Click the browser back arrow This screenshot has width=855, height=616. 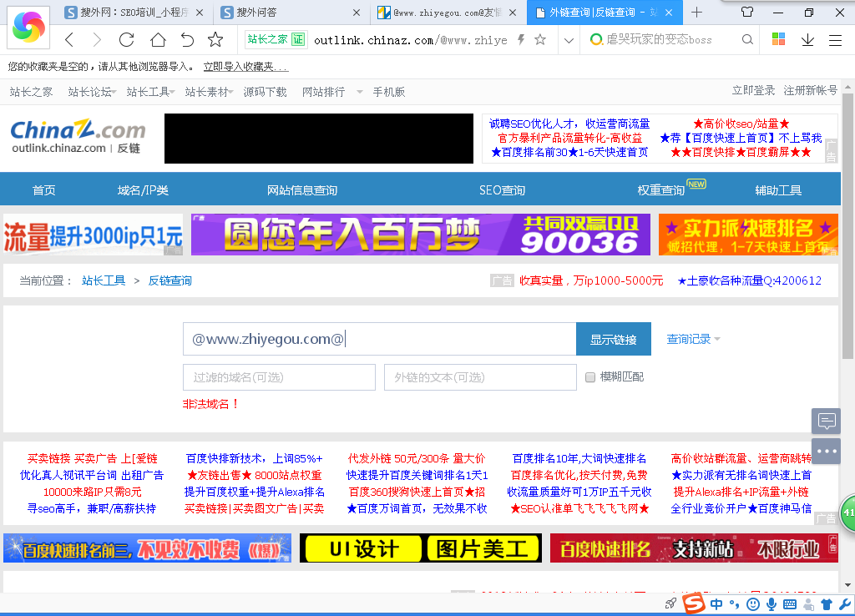pos(69,40)
